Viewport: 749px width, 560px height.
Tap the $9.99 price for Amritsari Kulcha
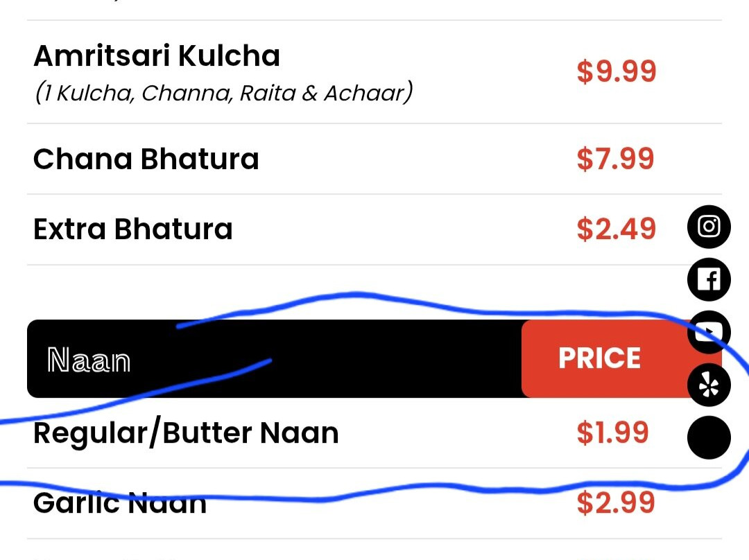click(x=616, y=71)
